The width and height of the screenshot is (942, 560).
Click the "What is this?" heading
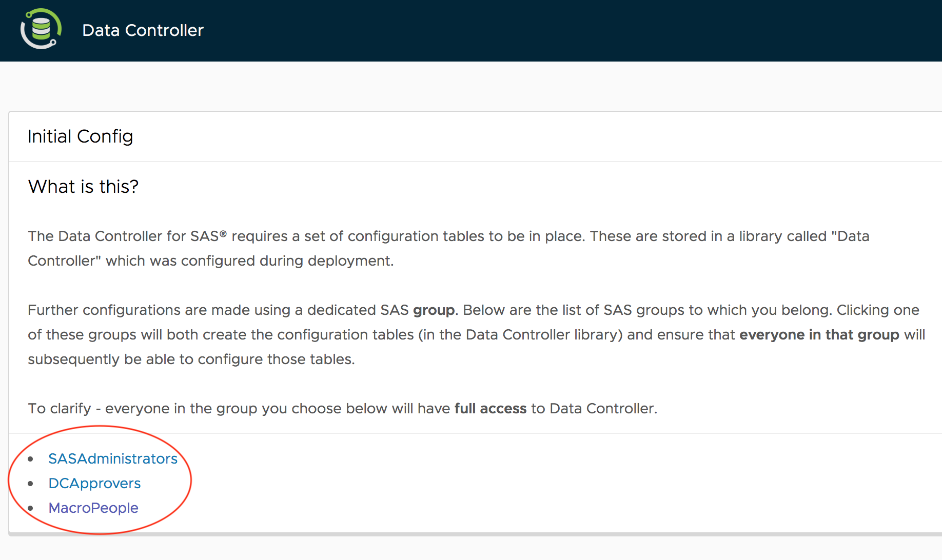[83, 187]
